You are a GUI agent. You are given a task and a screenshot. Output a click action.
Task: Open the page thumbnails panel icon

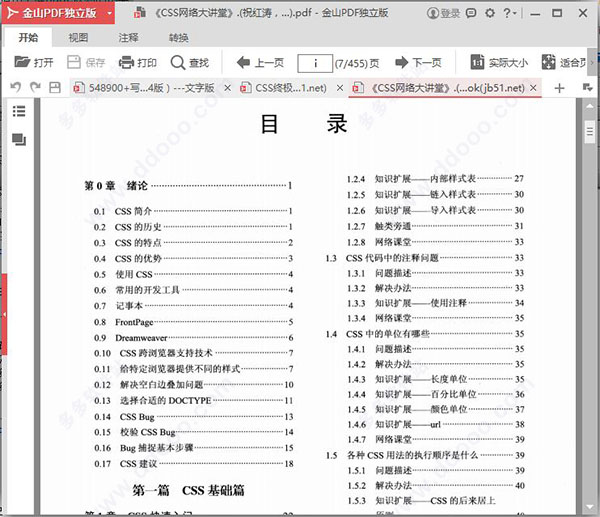click(19, 139)
